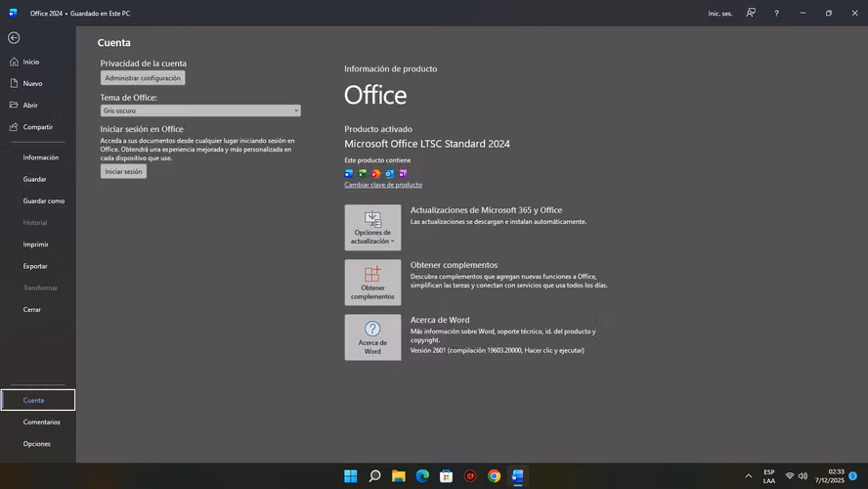Open the clock and date panel
The width and height of the screenshot is (868, 489).
tap(829, 476)
